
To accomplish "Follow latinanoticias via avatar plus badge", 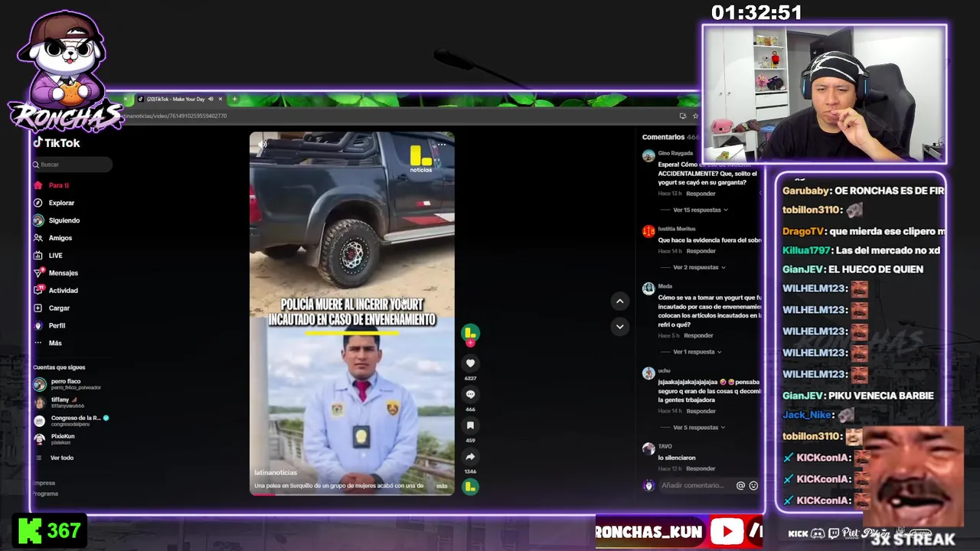I will (470, 343).
